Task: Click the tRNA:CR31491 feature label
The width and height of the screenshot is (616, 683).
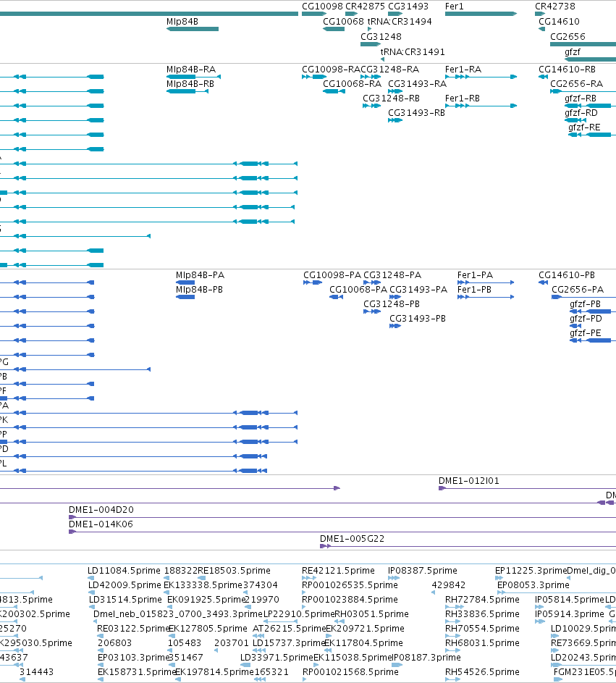Action: pyautogui.click(x=413, y=52)
